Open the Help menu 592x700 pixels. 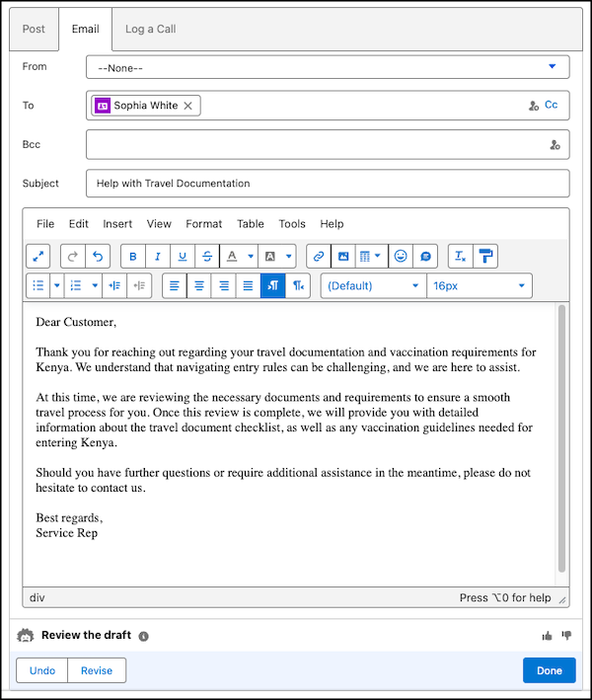point(332,224)
